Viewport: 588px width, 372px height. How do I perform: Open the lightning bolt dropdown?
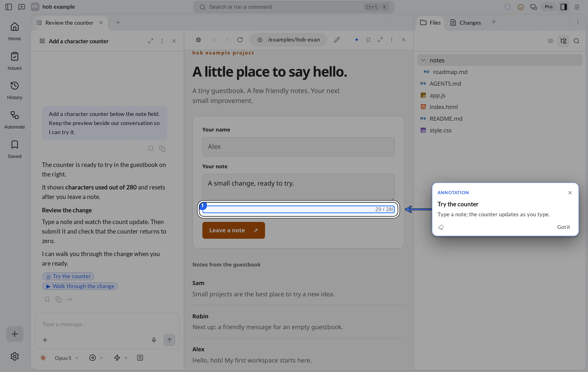121,358
